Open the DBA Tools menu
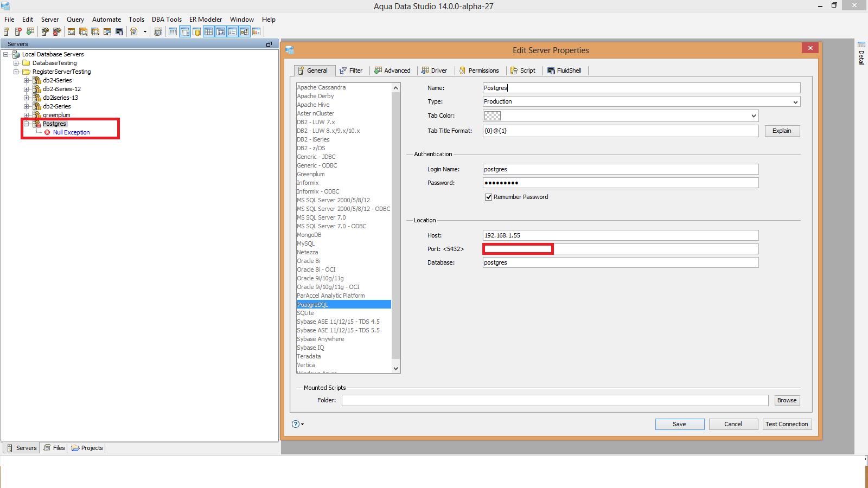The image size is (868, 488). 167,20
